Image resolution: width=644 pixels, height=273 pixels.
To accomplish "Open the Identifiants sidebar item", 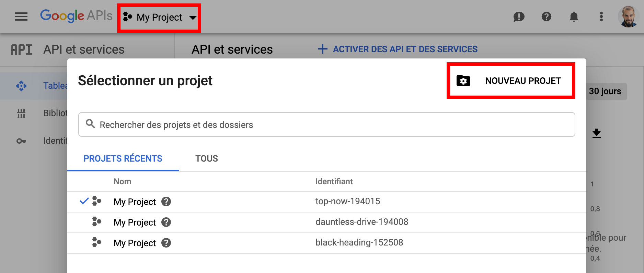I will pos(34,141).
